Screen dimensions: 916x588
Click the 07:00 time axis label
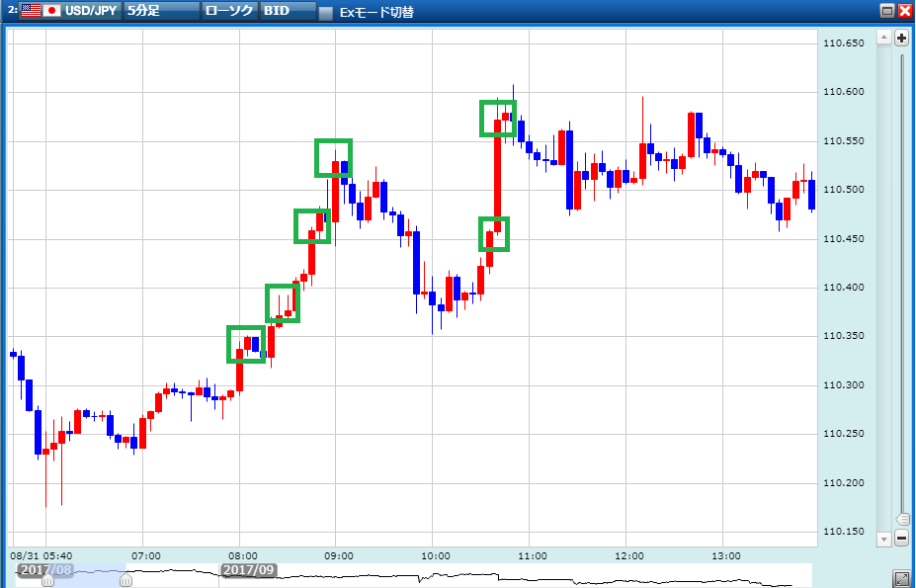click(146, 555)
